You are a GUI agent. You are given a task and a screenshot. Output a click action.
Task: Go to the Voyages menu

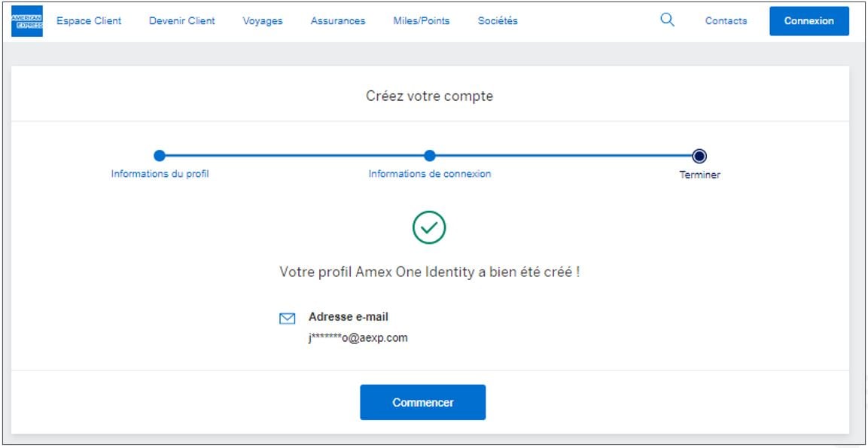click(263, 21)
